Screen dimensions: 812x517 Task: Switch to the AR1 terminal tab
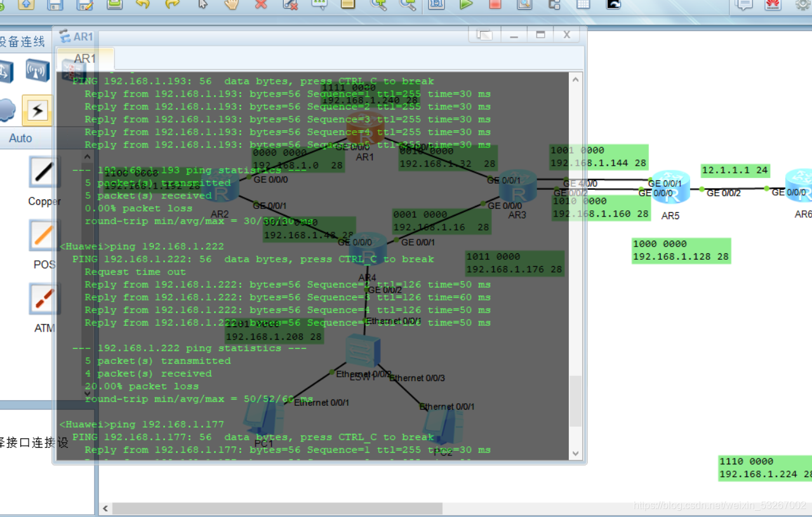[x=85, y=58]
